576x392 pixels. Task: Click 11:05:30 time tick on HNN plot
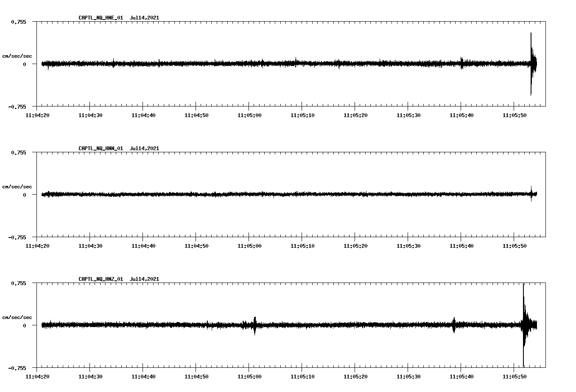coord(408,246)
